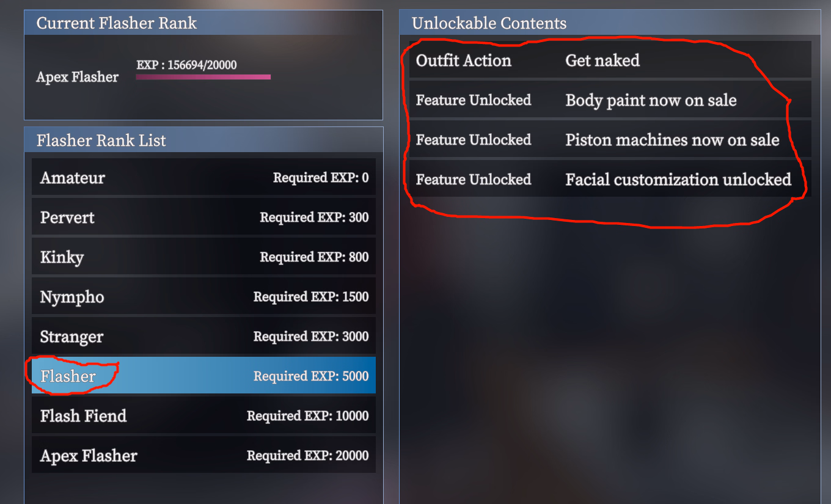Select the Pervert rank in the list
This screenshot has width=831, height=504.
pos(203,217)
